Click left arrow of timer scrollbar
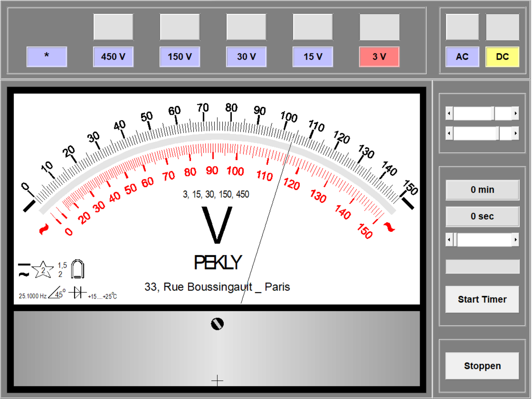The height and width of the screenshot is (399, 532). 449,240
